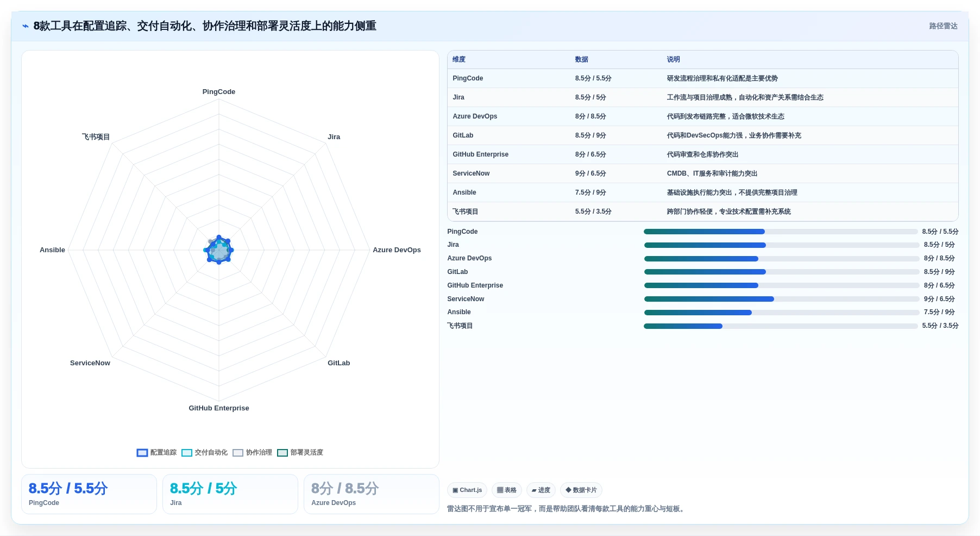Image resolution: width=980 pixels, height=536 pixels.
Task: Click the 交付自动化 cyan legend swatch
Action: point(187,453)
